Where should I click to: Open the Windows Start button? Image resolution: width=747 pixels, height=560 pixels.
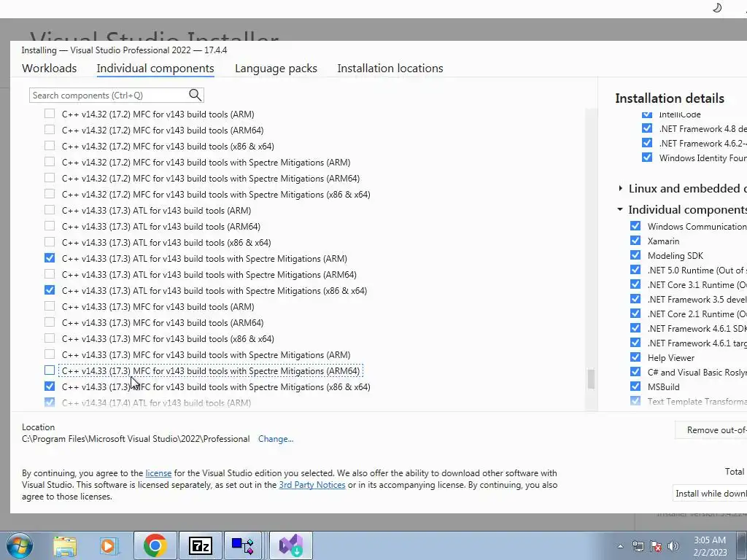click(x=19, y=545)
